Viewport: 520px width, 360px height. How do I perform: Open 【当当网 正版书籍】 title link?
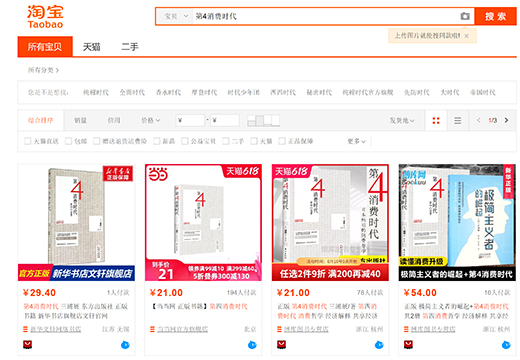click(x=199, y=306)
